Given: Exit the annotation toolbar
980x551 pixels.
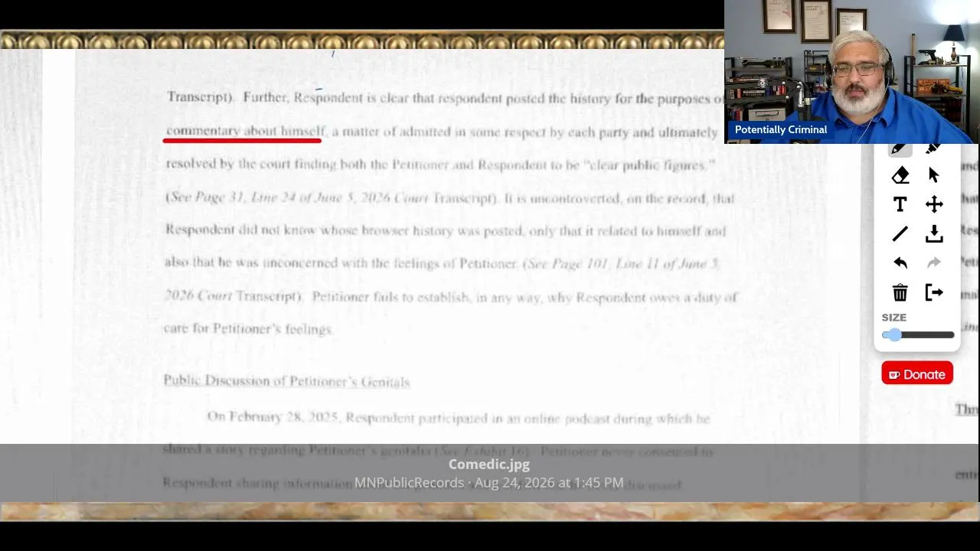Looking at the screenshot, I should [x=934, y=292].
